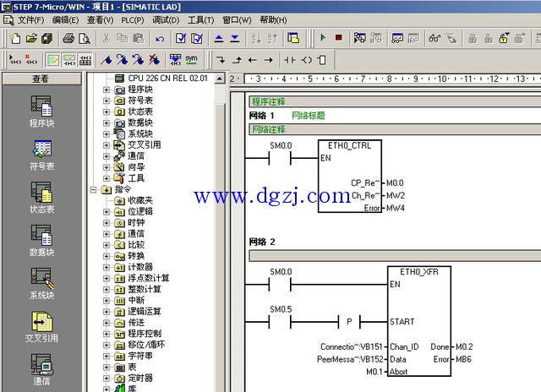541x392 pixels.
Task: Apply all symbols to the project
Action: tap(175, 60)
